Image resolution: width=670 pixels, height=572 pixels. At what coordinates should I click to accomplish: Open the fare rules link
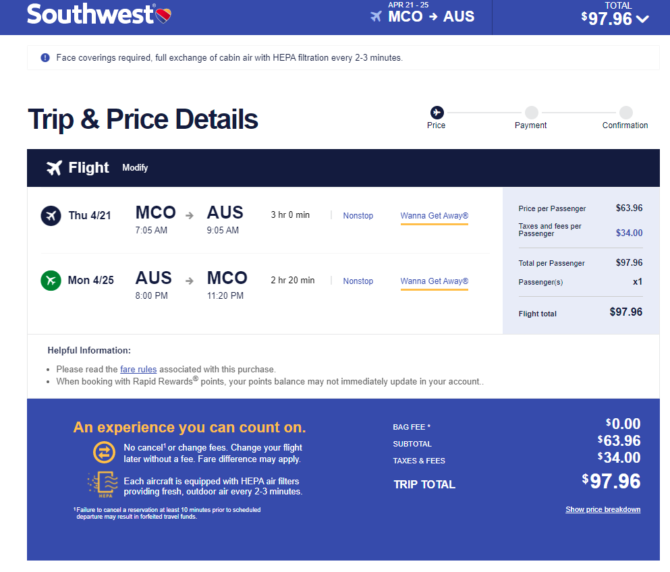[138, 369]
